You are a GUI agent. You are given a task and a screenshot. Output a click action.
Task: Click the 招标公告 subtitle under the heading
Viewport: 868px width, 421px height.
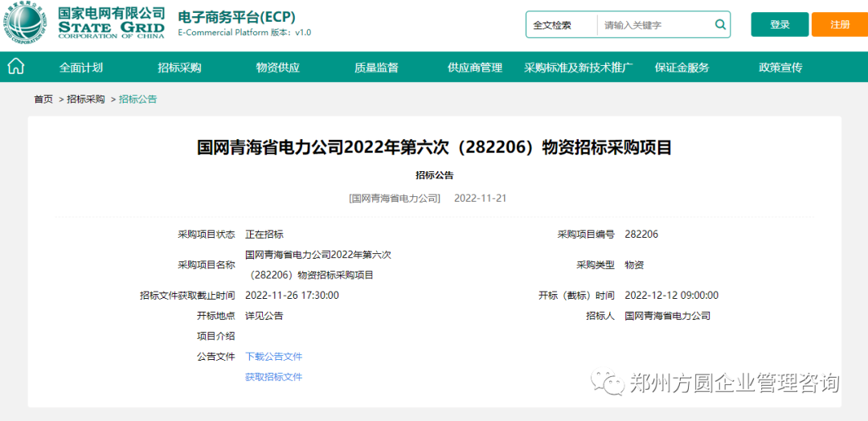pos(435,175)
